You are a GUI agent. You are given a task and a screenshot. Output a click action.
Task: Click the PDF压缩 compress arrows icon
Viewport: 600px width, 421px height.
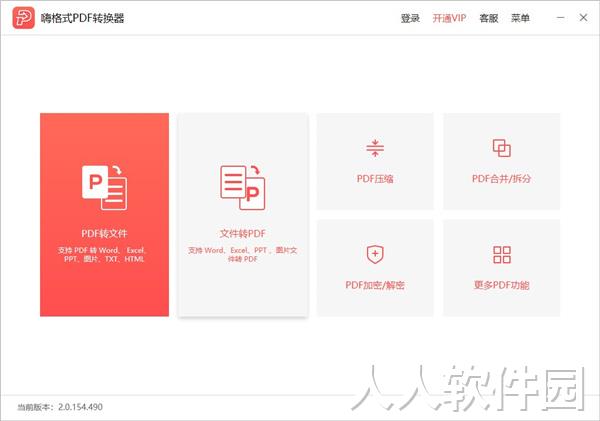(x=375, y=148)
